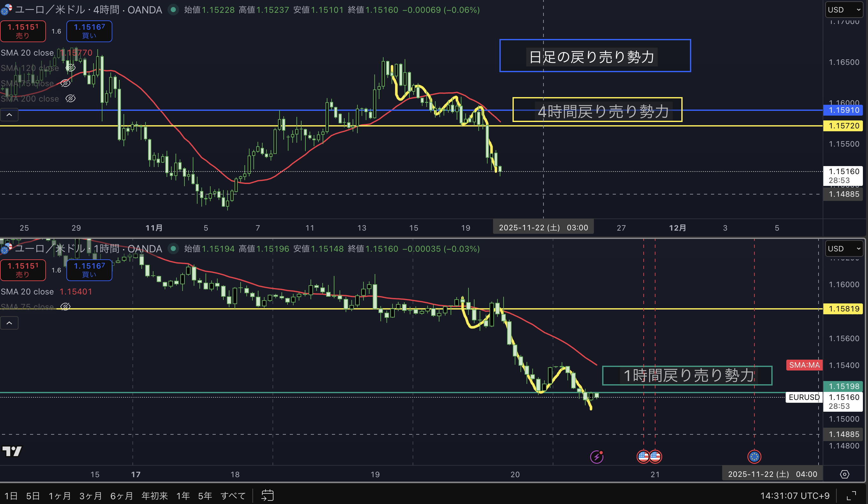Click the purple lightning event icon
Viewport: 868px width, 504px height.
pyautogui.click(x=596, y=457)
